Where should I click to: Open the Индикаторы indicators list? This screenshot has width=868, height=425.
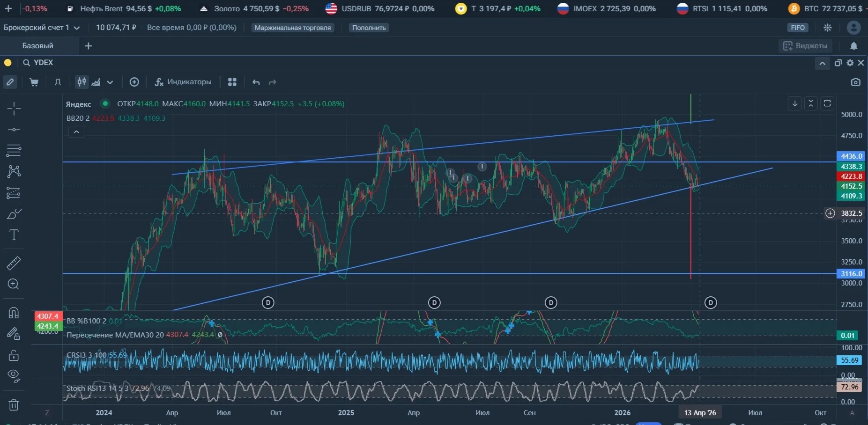pyautogui.click(x=183, y=82)
